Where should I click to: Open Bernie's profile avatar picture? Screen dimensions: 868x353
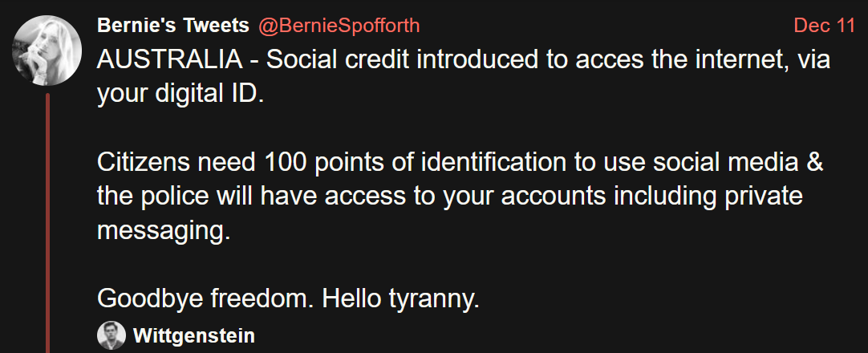(47, 50)
